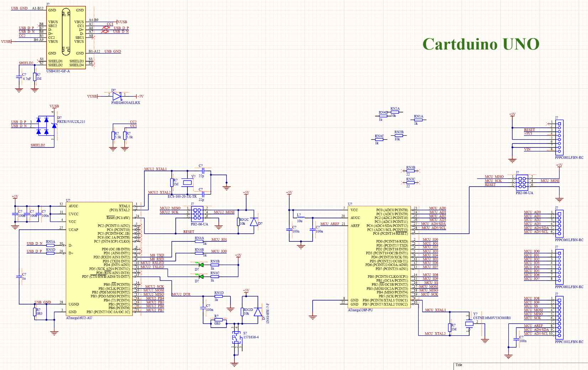Select the ATmega16U2-AU chip body

[x=99, y=259]
